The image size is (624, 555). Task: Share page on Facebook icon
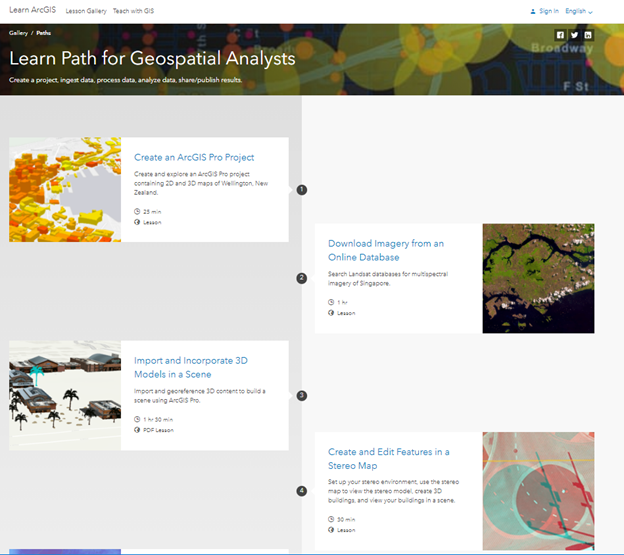pos(560,35)
